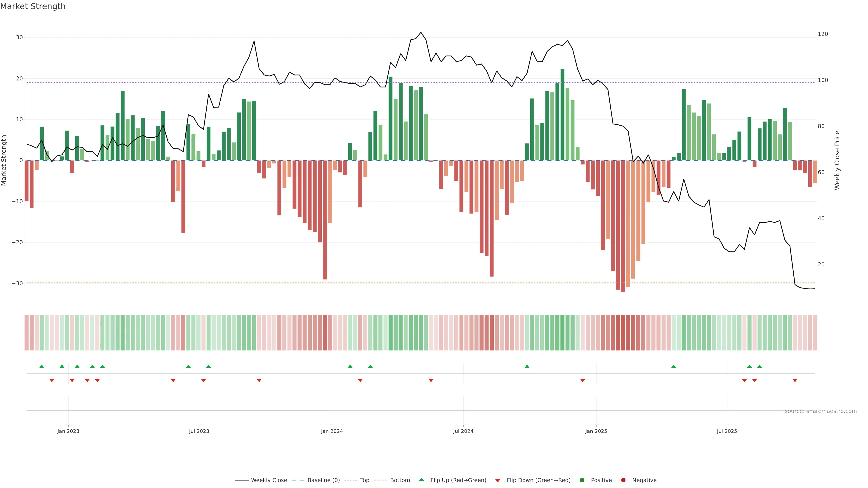This screenshot has width=868, height=488.
Task: Click Positive green circle legend icon
Action: [x=582, y=480]
